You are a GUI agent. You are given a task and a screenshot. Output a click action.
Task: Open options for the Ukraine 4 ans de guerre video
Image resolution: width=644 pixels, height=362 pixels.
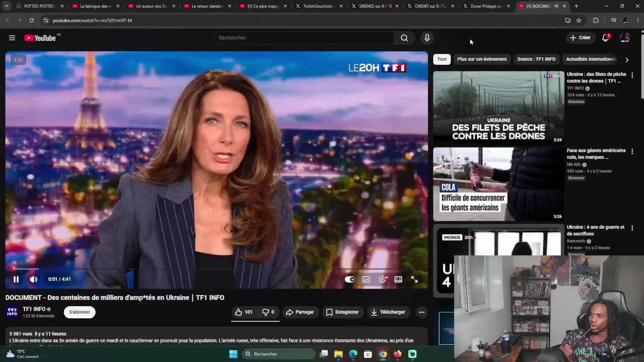point(632,228)
